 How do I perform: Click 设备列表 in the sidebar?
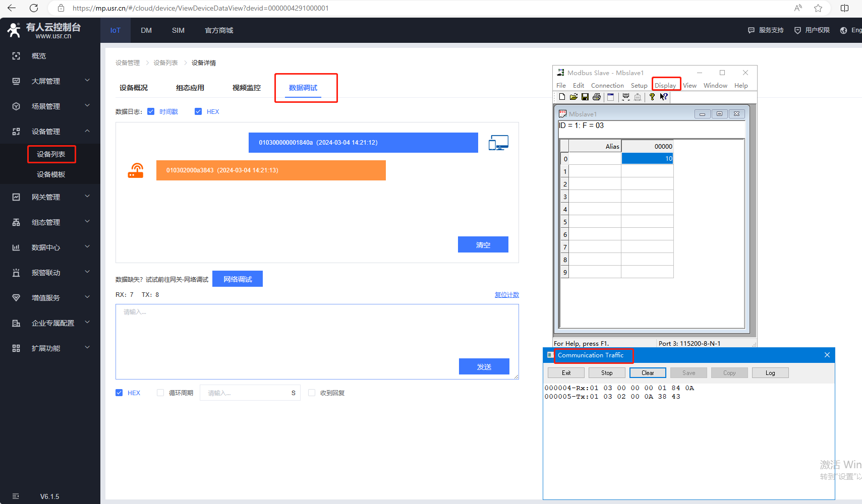(x=51, y=154)
